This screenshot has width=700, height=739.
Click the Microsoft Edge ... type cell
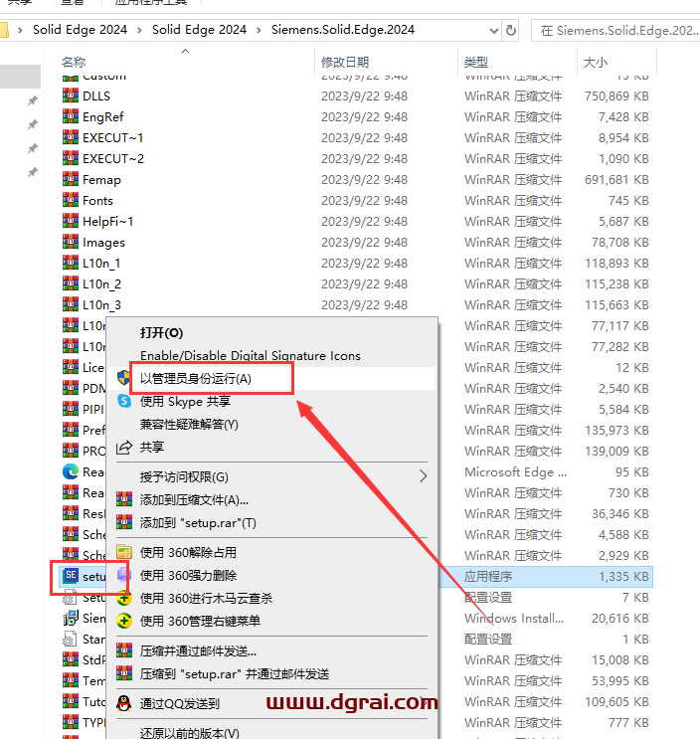515,471
